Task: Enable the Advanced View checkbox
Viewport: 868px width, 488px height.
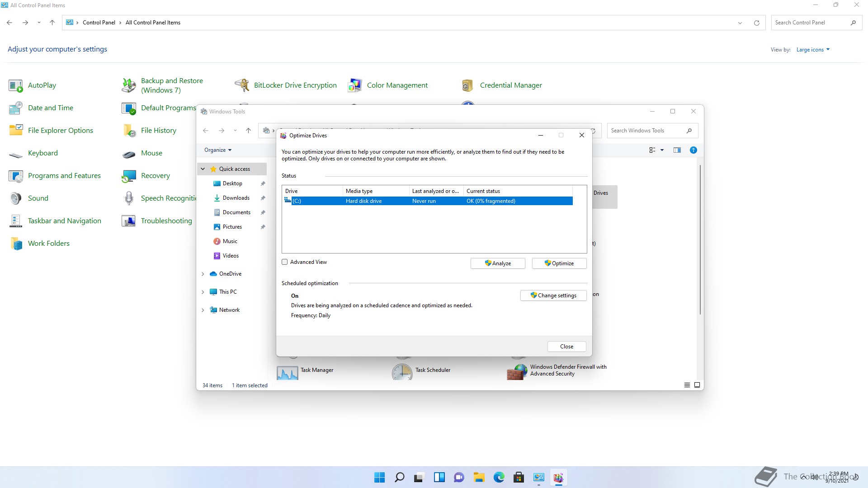Action: (285, 262)
